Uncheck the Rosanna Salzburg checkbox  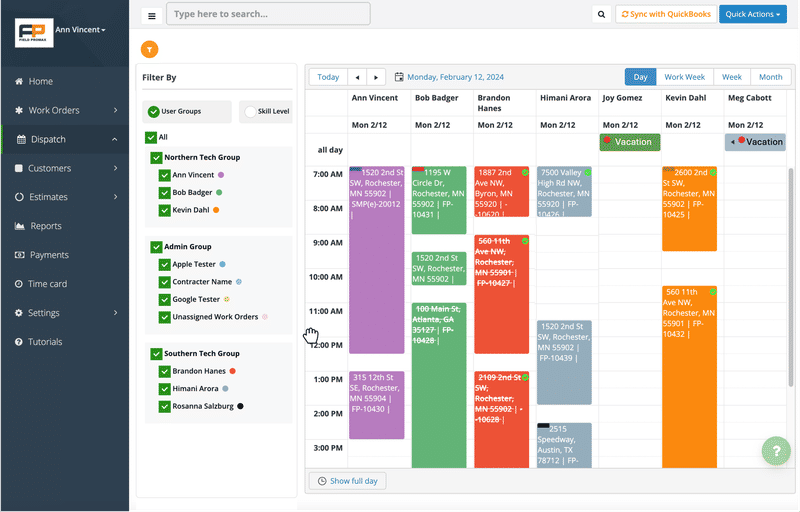(x=164, y=406)
